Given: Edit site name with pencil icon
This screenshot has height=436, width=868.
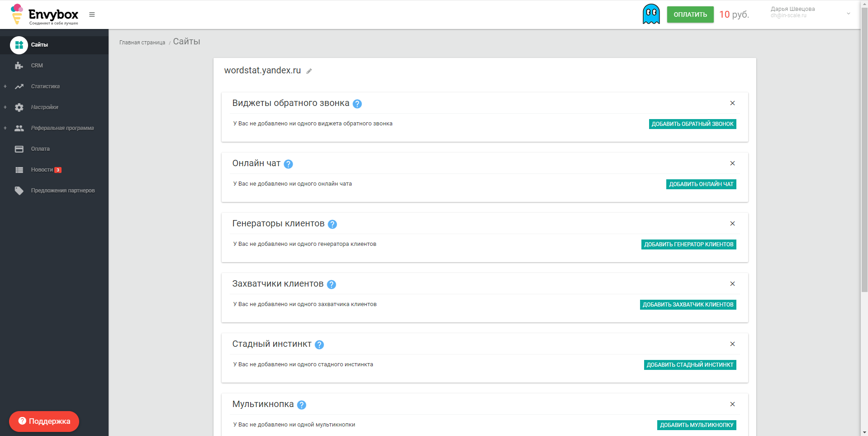Looking at the screenshot, I should [309, 71].
